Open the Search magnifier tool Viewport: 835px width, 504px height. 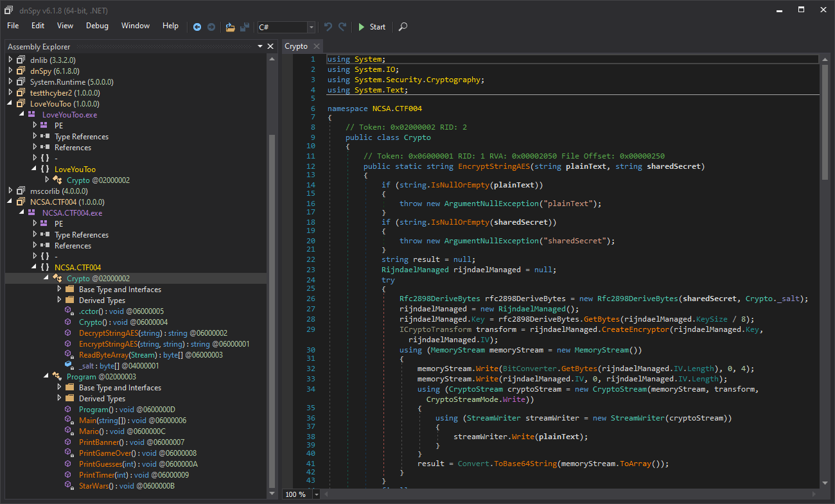[x=403, y=27]
